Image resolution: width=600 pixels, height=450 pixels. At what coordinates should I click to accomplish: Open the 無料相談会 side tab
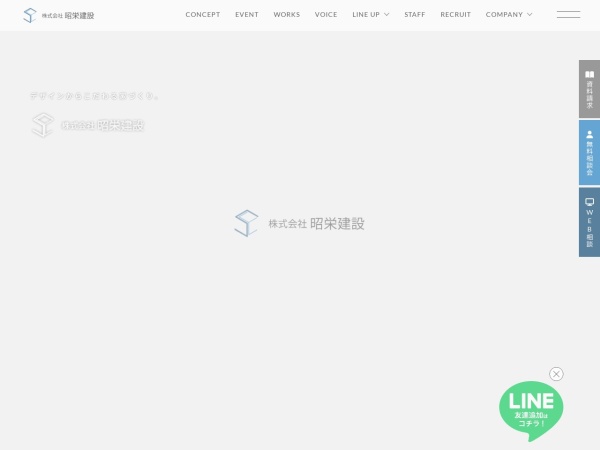point(589,153)
